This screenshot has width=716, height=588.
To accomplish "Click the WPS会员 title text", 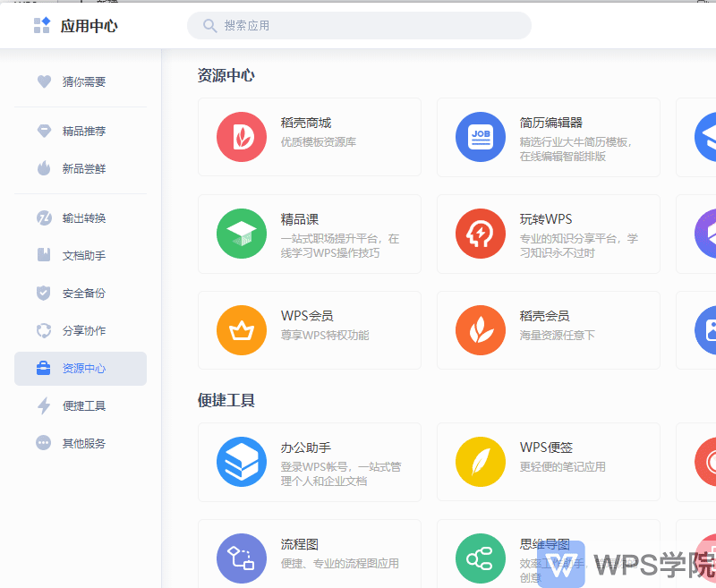I will pos(307,316).
